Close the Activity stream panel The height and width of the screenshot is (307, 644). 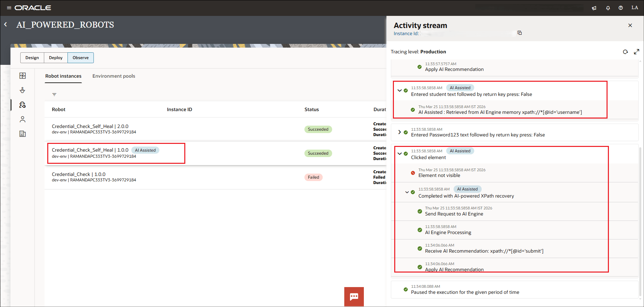(x=630, y=25)
